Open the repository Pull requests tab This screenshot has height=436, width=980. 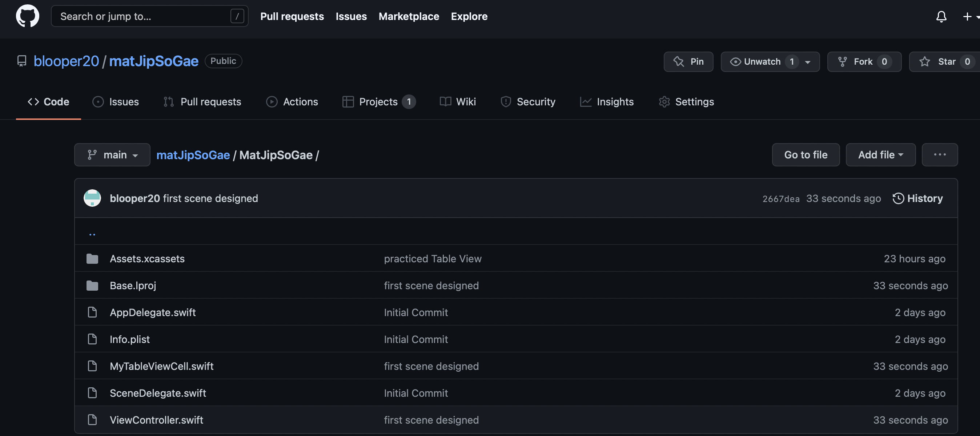(x=202, y=102)
